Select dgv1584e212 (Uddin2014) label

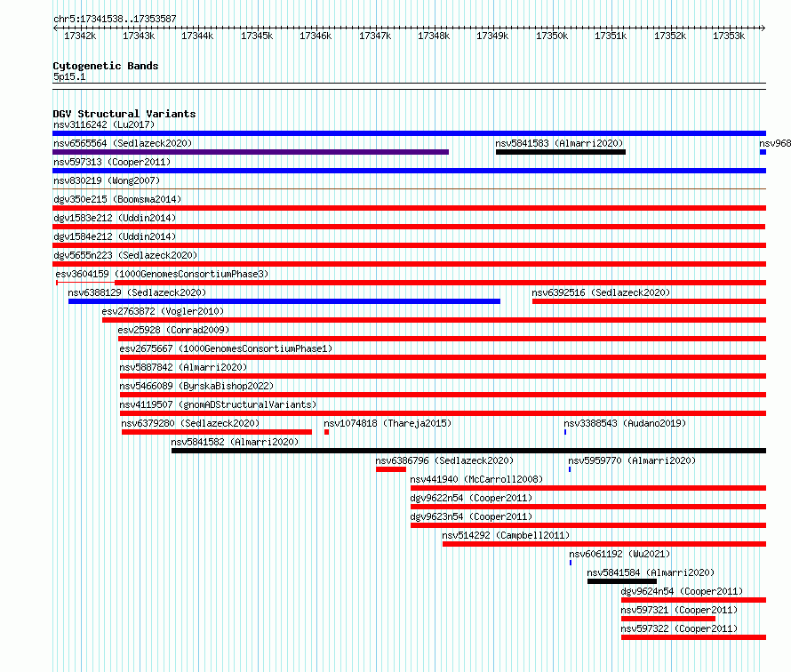(115, 236)
